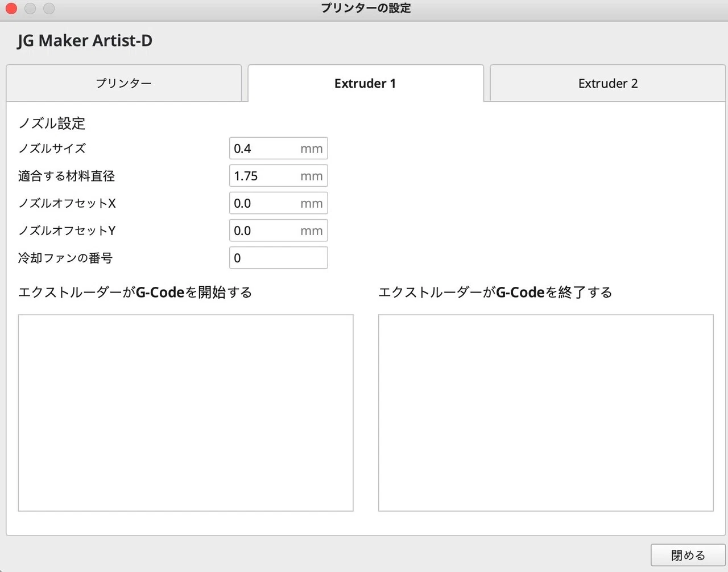Click the 適合する材料直径 field showing 1.75
The height and width of the screenshot is (572, 728).
(279, 176)
